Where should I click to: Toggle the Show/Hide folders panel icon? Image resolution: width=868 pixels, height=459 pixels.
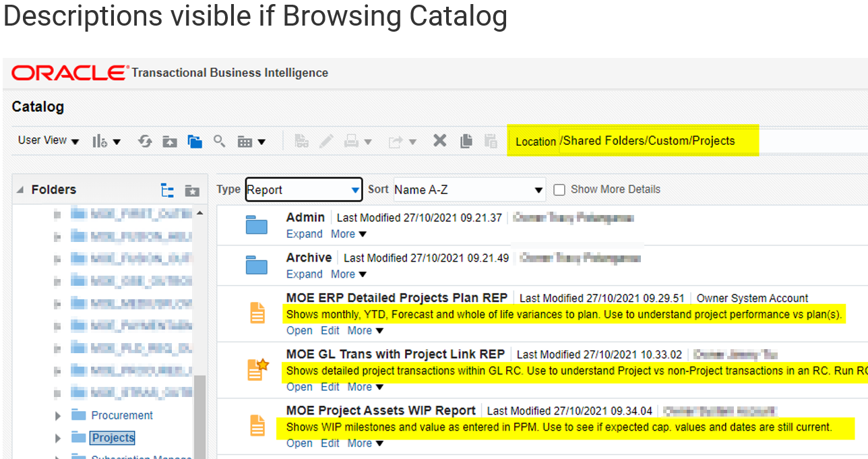coord(195,141)
